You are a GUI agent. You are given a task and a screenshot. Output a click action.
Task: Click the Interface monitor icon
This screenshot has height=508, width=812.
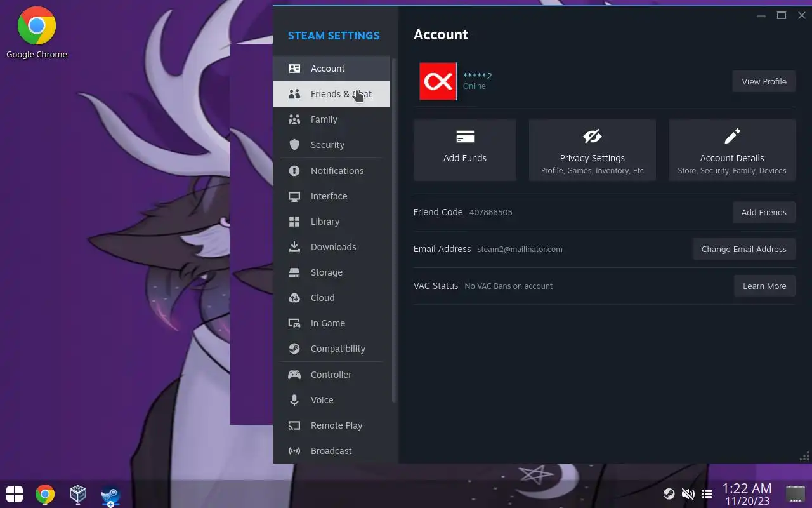tap(294, 196)
